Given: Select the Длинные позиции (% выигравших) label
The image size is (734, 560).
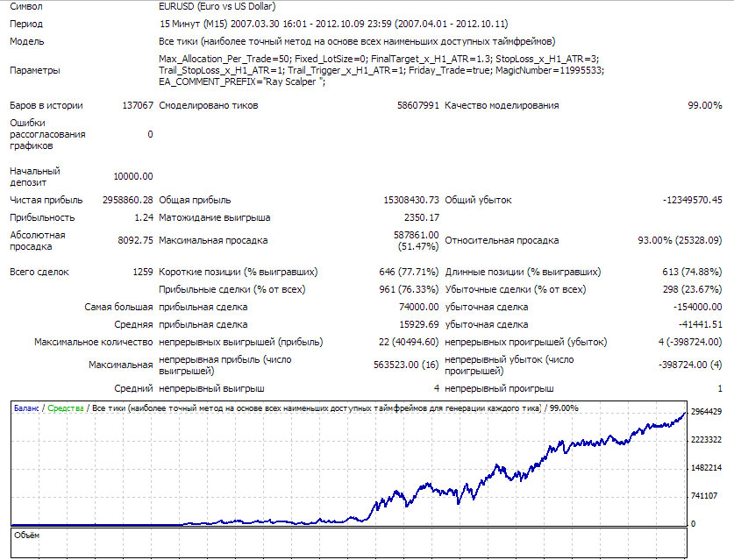Looking at the screenshot, I should coord(523,273).
